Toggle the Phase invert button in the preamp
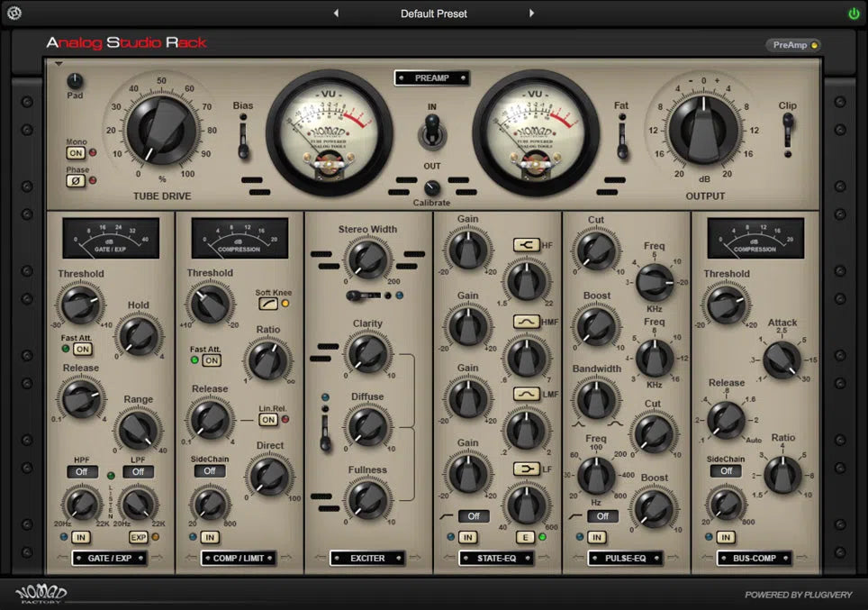868x610 pixels. (x=76, y=180)
